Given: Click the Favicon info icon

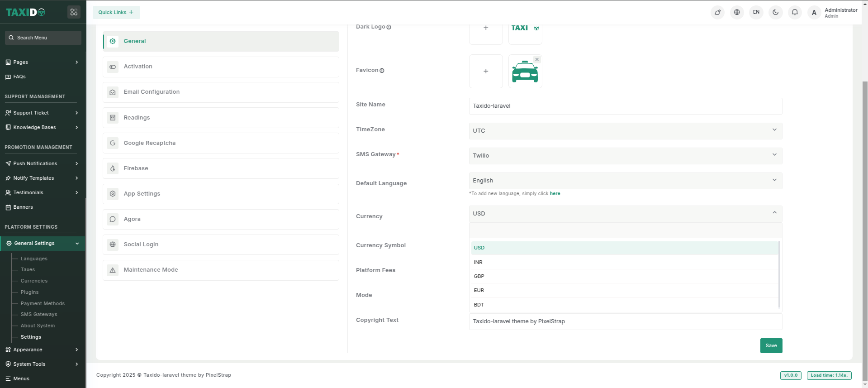Looking at the screenshot, I should point(382,71).
